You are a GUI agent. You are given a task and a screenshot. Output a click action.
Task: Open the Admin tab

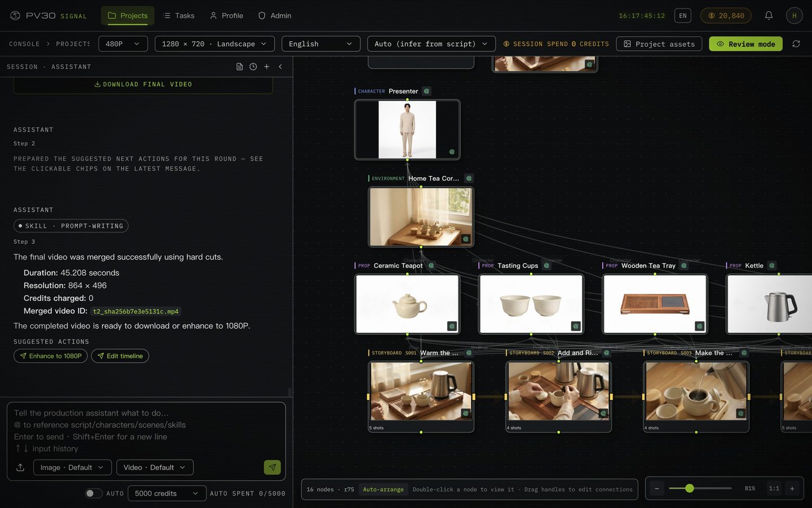(x=275, y=16)
